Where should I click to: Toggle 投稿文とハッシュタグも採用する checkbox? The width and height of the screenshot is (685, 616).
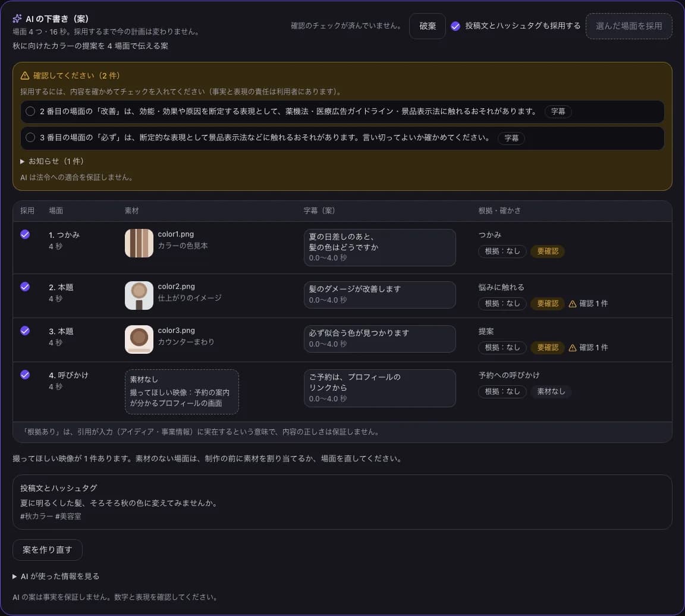(x=455, y=26)
